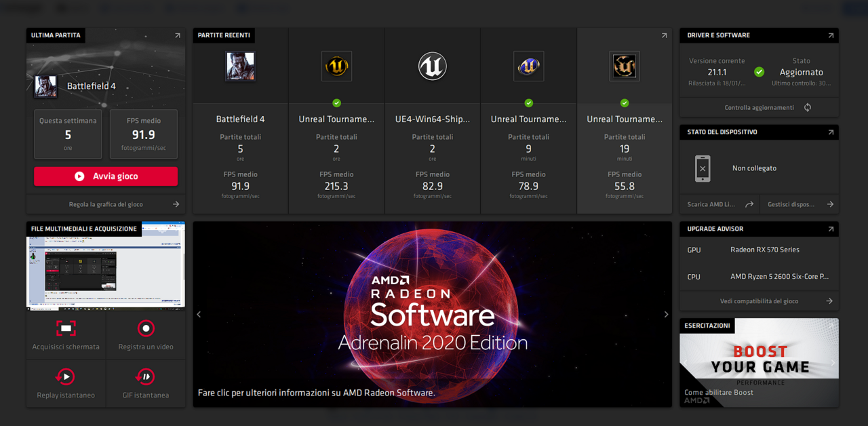Click the Avvia gioco button
The width and height of the screenshot is (868, 426).
pyautogui.click(x=106, y=176)
